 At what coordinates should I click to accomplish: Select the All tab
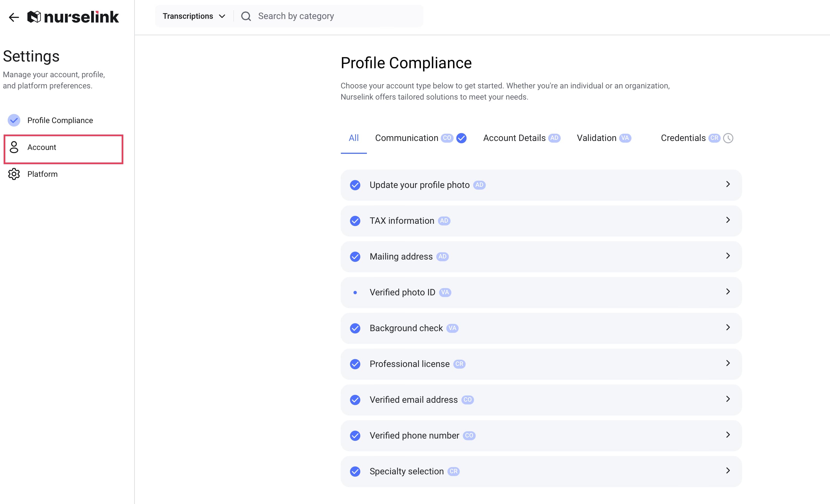coord(353,138)
